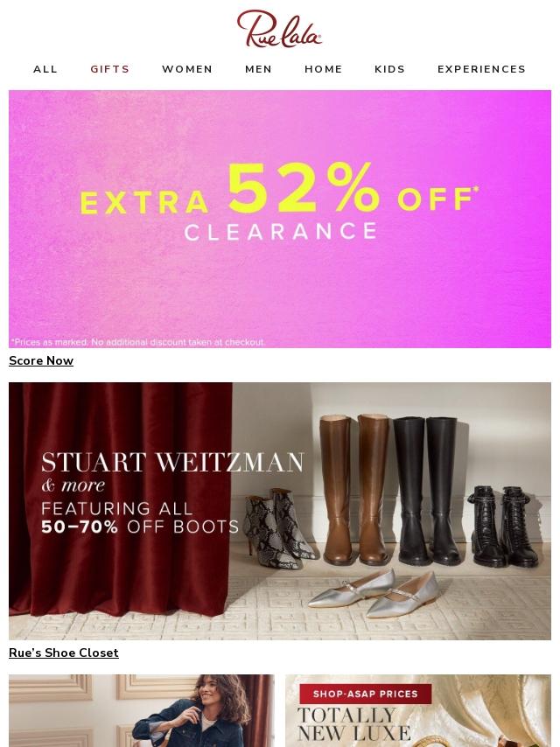Screen dimensions: 560x747
Task: Go to the MEN section
Action: (x=258, y=69)
